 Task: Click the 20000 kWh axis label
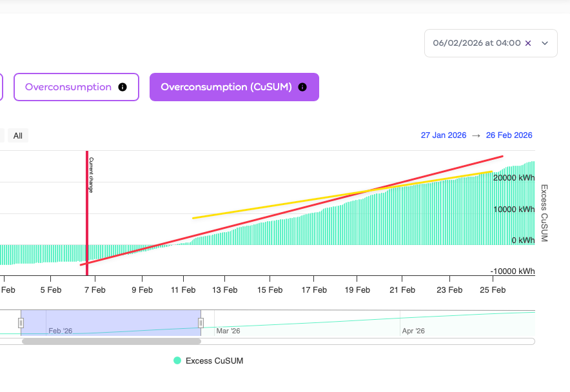pyautogui.click(x=514, y=178)
